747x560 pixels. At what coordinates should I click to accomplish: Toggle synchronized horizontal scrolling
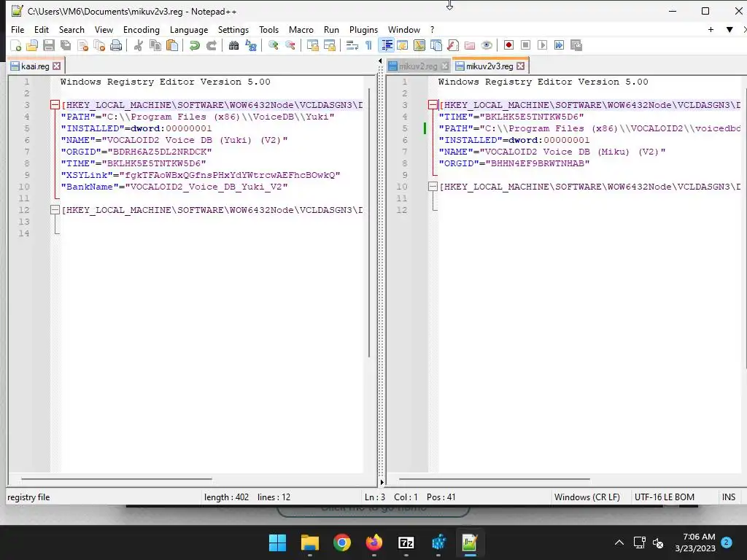[x=329, y=45]
